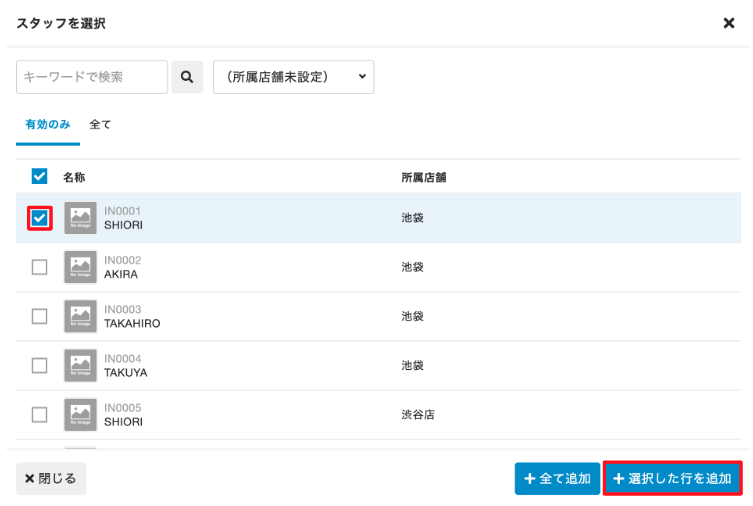The height and width of the screenshot is (506, 753).
Task: Close the staff selection dialog with X
Action: click(x=728, y=23)
